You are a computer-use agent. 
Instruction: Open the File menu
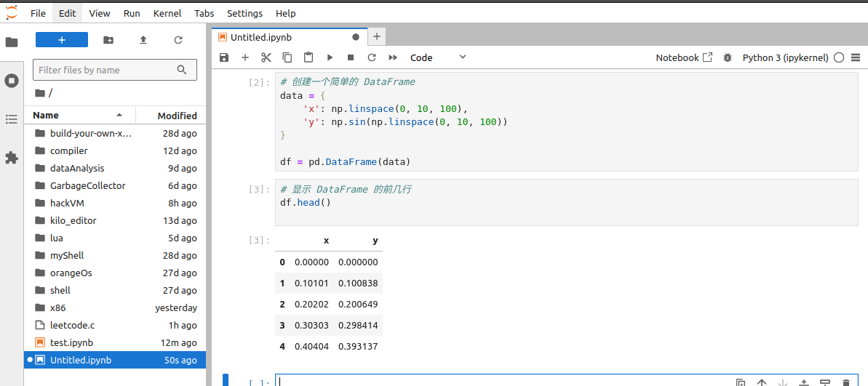[38, 13]
